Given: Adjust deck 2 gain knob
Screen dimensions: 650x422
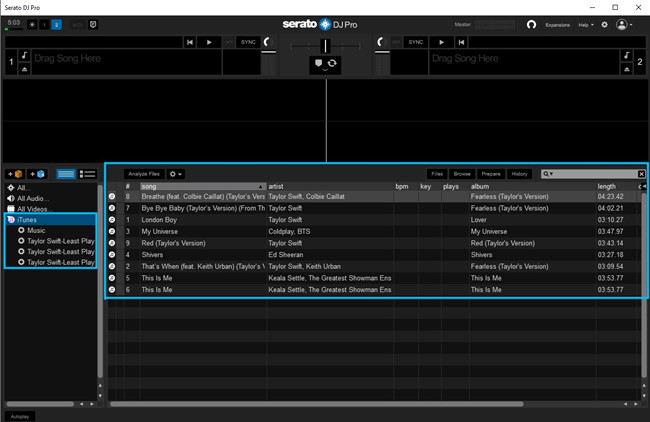Looking at the screenshot, I should coord(381,41).
